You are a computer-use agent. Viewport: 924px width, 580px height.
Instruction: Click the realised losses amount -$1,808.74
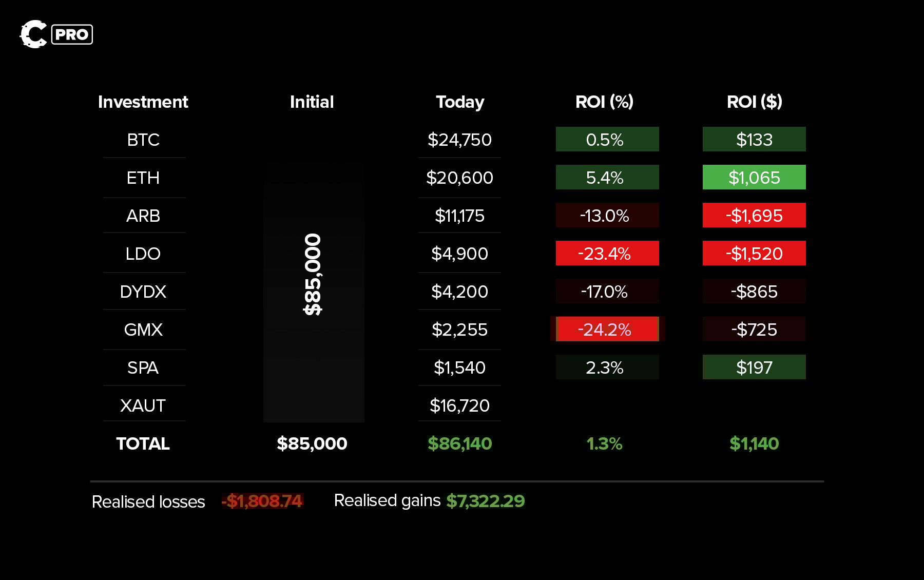(262, 501)
